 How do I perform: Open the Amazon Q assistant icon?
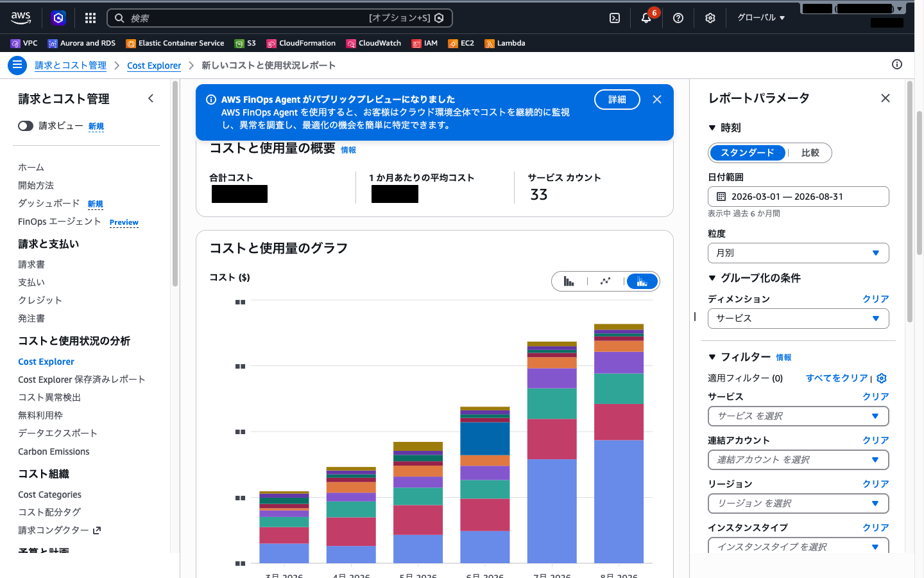[58, 18]
